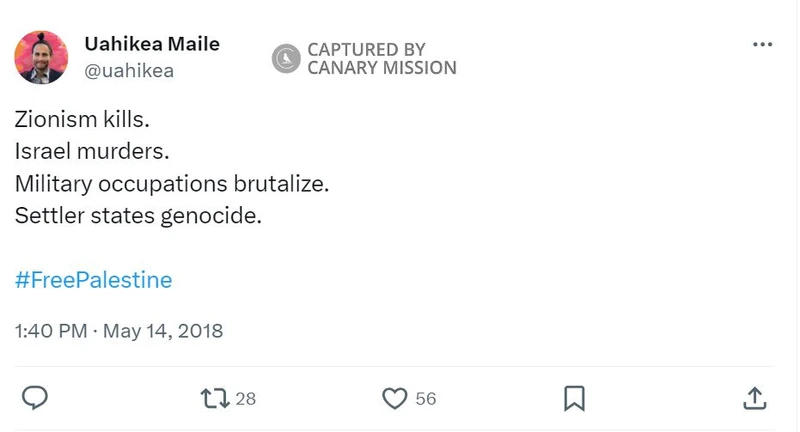Click the like count 56
Screen dimensions: 800x432
click(x=426, y=398)
